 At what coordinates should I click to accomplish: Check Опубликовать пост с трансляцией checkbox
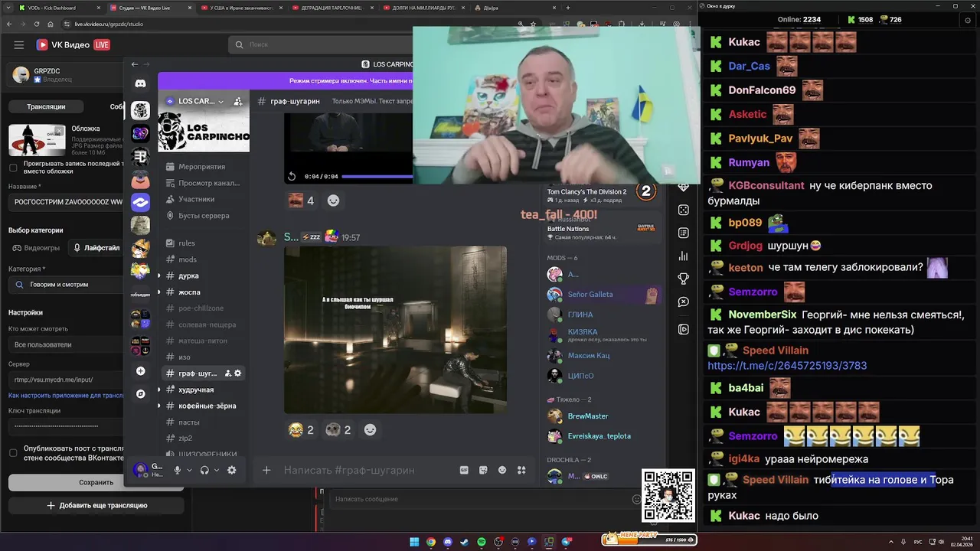point(13,453)
